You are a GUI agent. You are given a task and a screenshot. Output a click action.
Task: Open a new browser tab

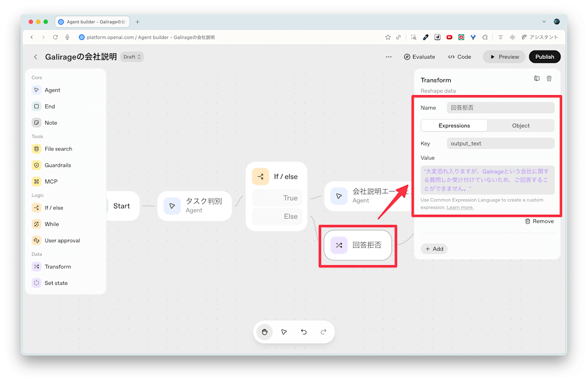pos(138,22)
